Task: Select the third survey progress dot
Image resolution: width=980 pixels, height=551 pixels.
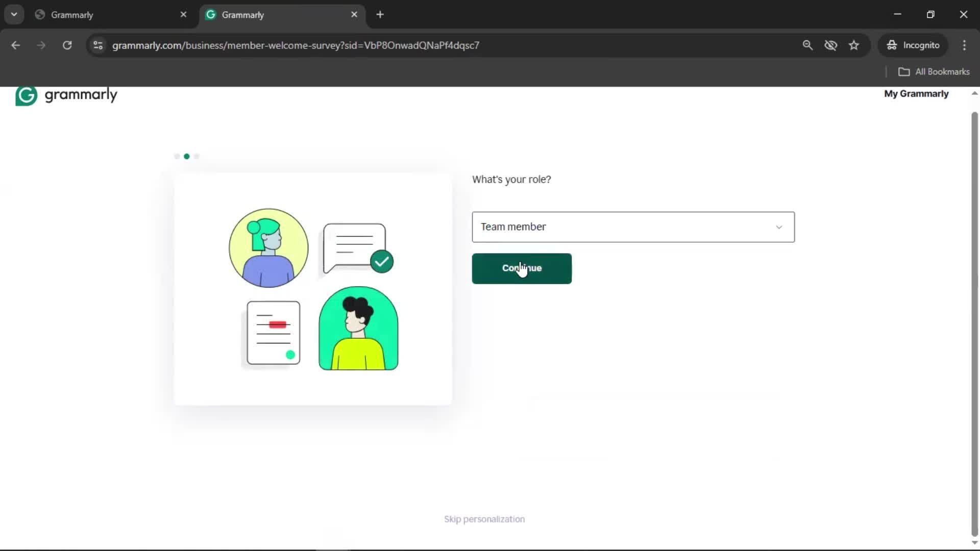Action: coord(197,157)
